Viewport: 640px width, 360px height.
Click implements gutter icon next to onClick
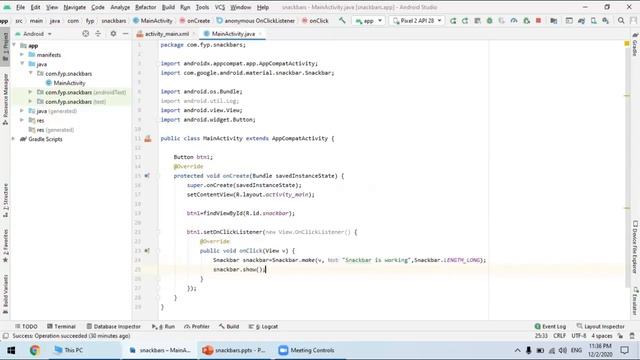click(x=147, y=251)
